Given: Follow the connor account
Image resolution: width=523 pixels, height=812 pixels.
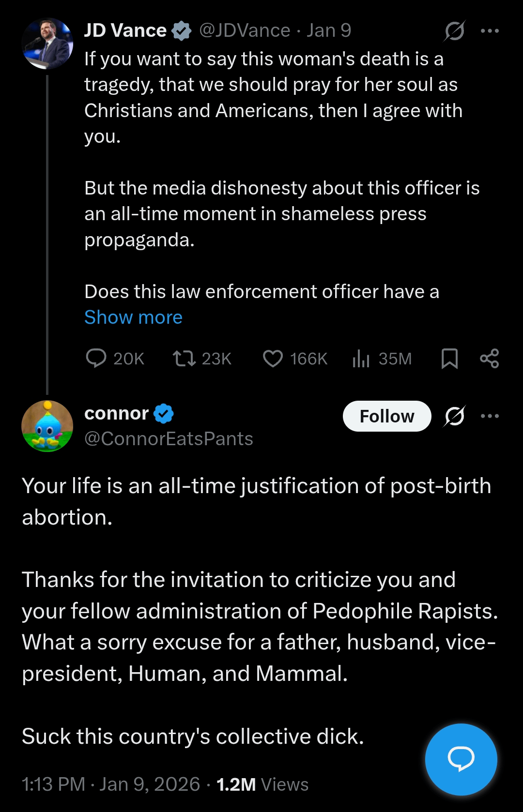Looking at the screenshot, I should click(386, 416).
